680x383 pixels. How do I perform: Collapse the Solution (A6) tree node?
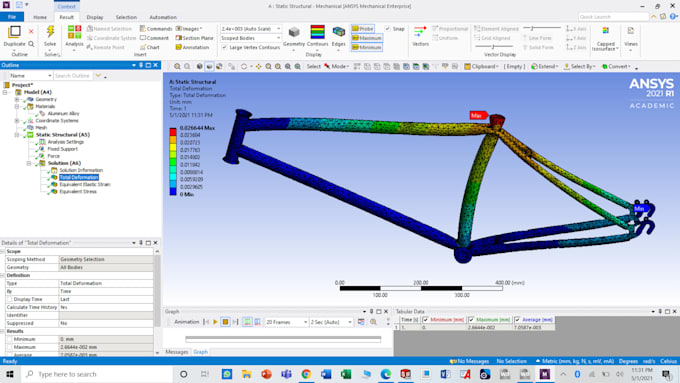29,163
